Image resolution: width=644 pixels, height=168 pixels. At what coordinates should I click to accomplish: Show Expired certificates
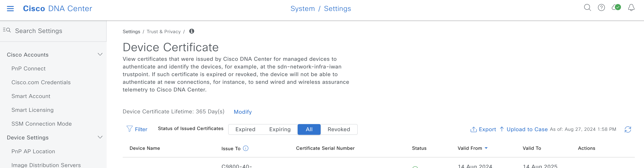pos(245,129)
